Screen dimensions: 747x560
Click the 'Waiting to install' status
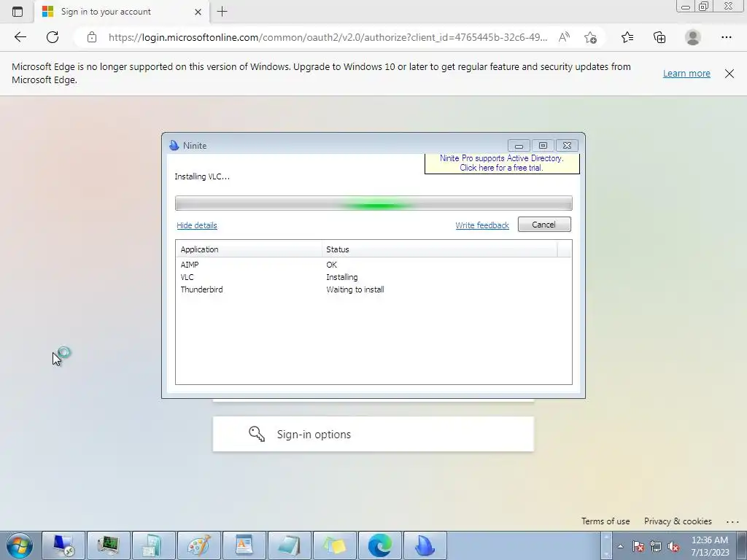click(355, 289)
